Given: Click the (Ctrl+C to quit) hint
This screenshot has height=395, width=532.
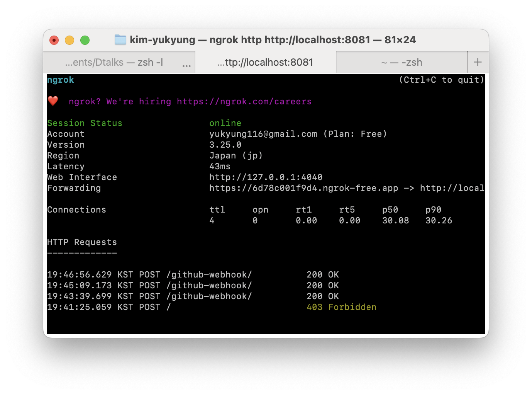Looking at the screenshot, I should (442, 80).
